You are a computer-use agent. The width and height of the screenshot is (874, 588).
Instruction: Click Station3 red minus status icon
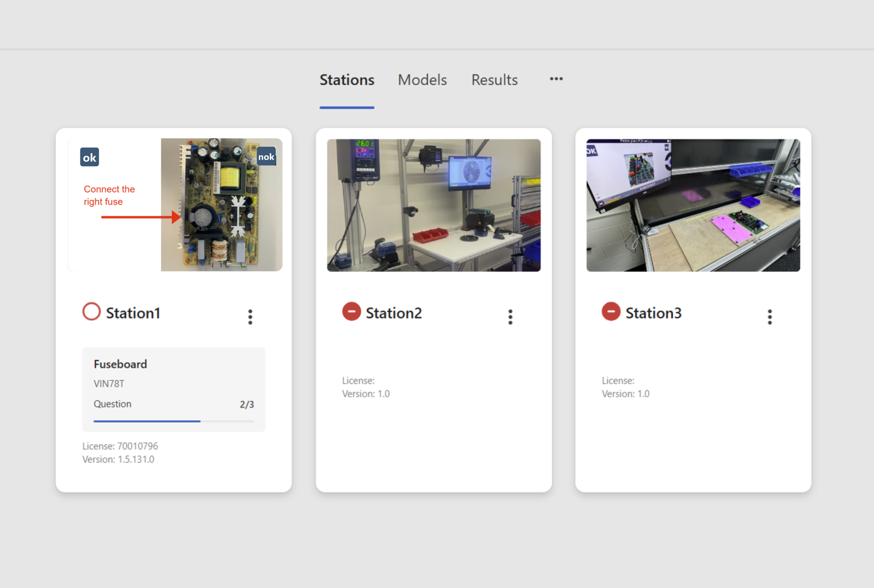point(611,311)
